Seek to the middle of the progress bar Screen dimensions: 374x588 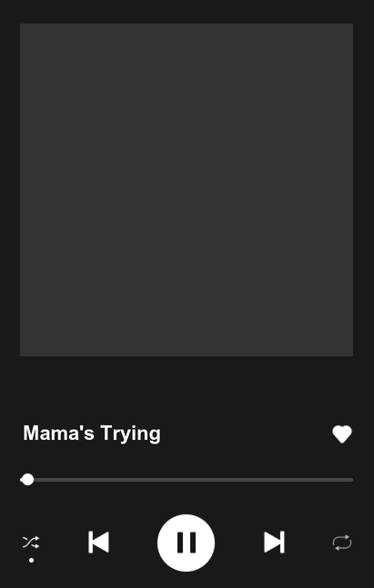[187, 480]
